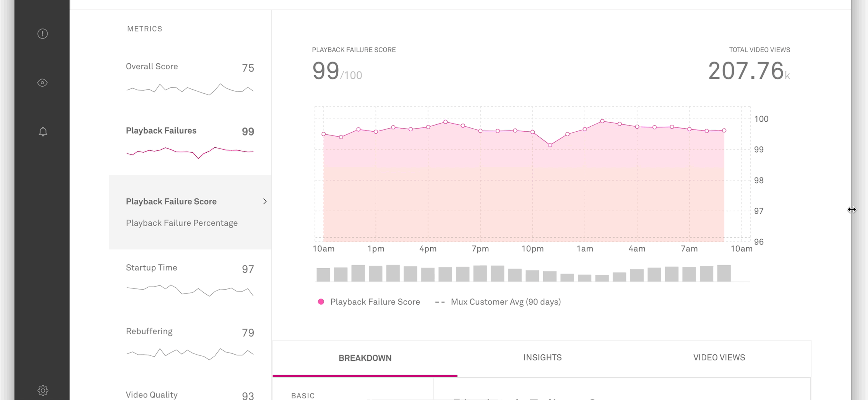Click the Overall Score value 75

point(248,68)
